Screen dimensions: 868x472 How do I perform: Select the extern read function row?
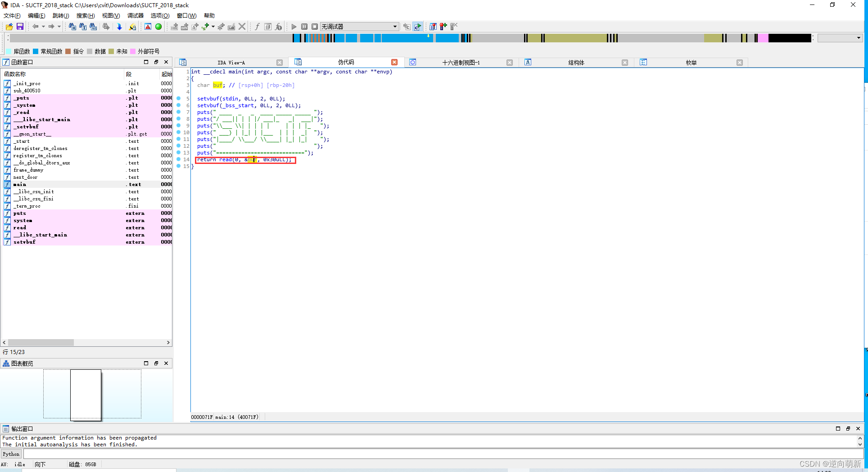tap(87, 227)
